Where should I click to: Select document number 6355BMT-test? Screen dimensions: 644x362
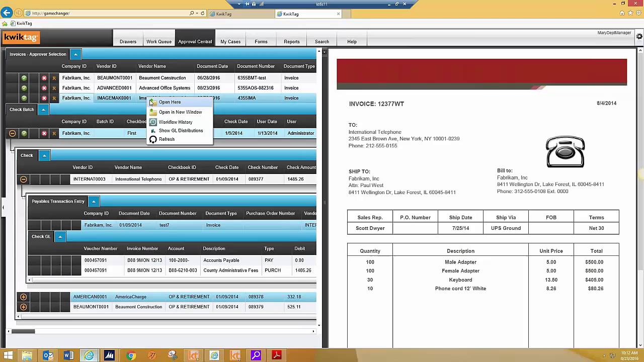(252, 78)
